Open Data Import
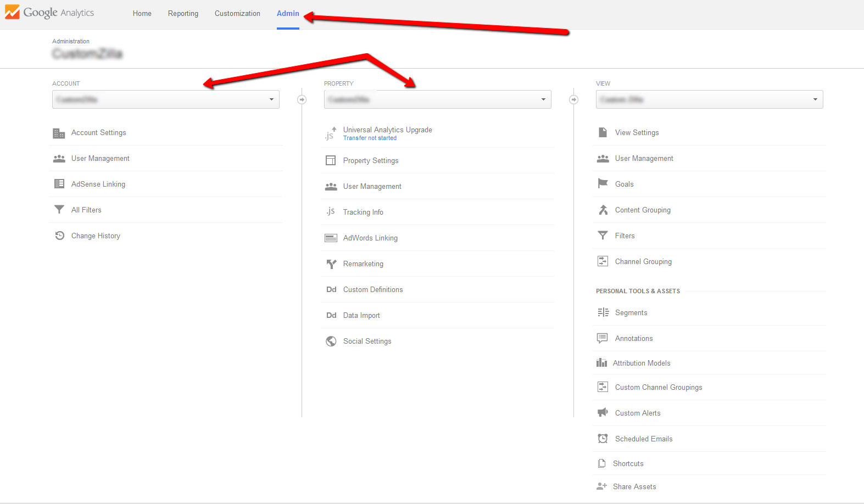Viewport: 864px width, 504px height. [361, 316]
